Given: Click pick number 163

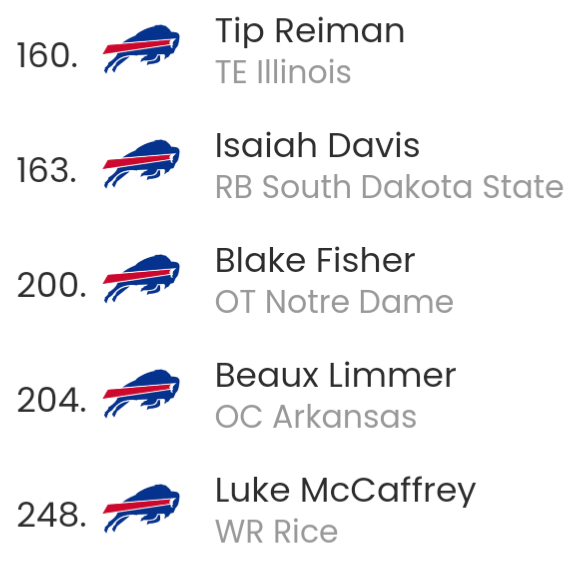Looking at the screenshot, I should (47, 170).
